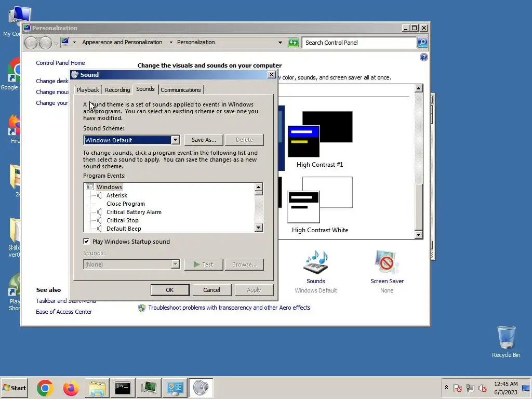Confirm the Sound dialog with OK
Image resolution: width=532 pixels, height=399 pixels.
170,290
